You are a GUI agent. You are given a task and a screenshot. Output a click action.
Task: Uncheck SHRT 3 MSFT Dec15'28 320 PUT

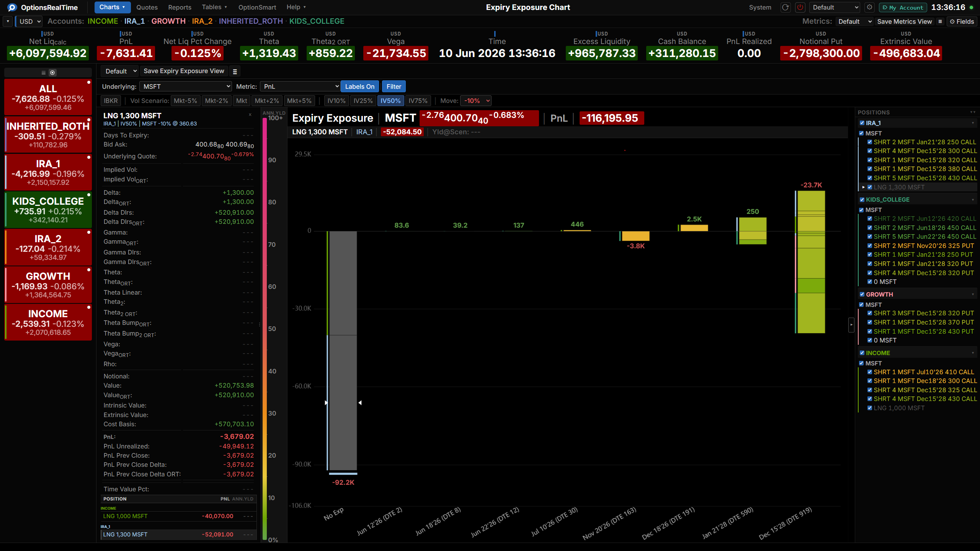pos(869,313)
